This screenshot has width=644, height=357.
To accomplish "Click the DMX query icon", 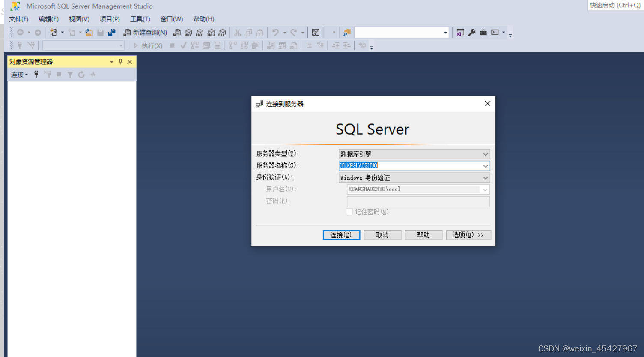I will 200,33.
